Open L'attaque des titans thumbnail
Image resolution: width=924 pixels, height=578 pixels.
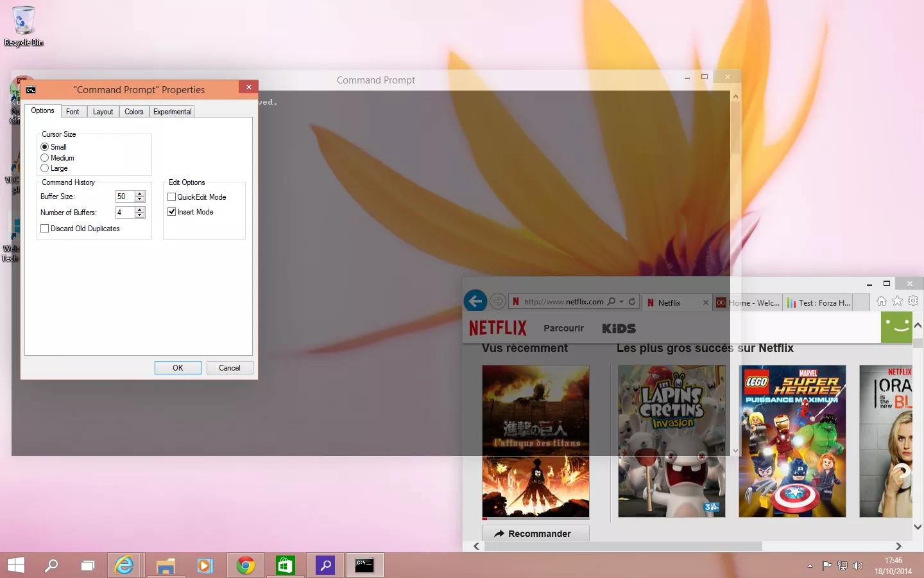pyautogui.click(x=536, y=441)
